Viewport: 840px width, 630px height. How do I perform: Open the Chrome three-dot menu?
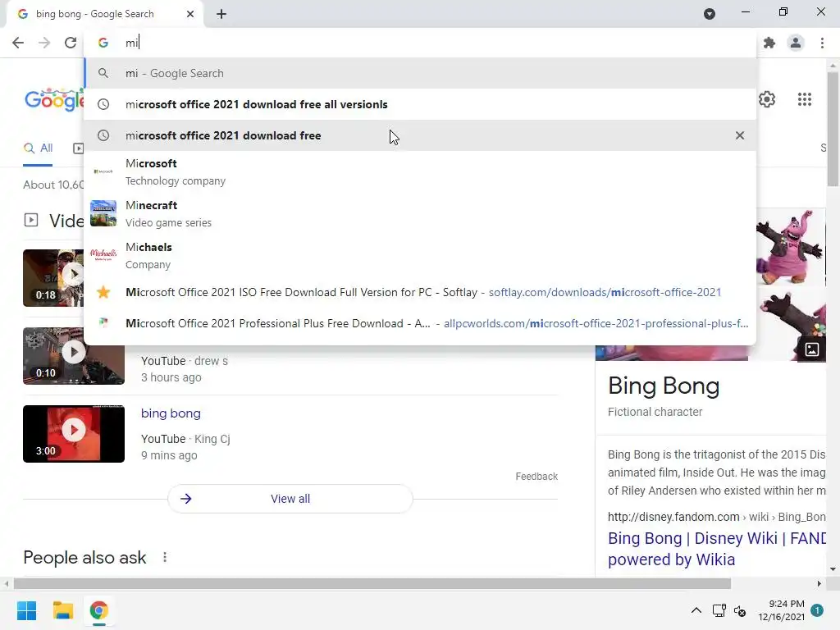pos(822,43)
